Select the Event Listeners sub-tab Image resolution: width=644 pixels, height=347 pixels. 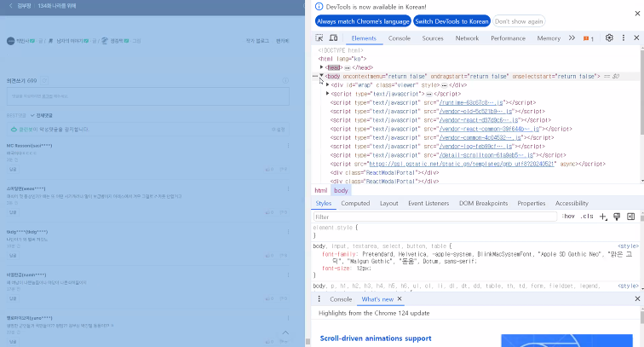[428, 203]
